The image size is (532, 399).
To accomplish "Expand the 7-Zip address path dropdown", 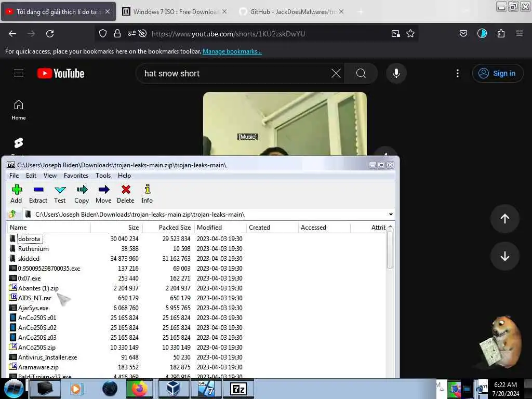I will pos(391,215).
